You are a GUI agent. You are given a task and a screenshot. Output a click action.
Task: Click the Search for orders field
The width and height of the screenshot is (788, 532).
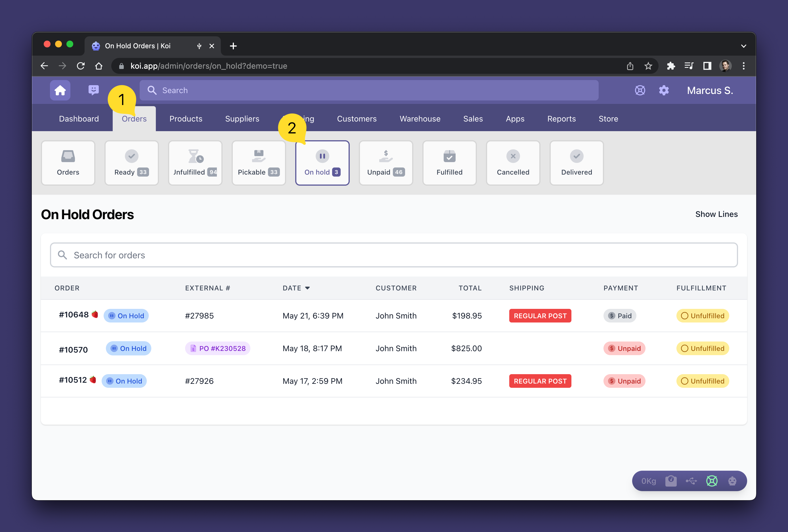(393, 255)
